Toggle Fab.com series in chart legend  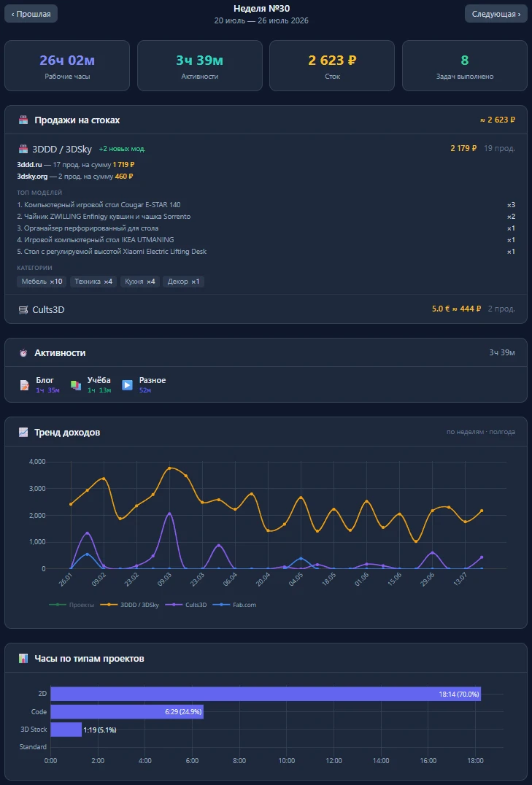click(x=234, y=605)
